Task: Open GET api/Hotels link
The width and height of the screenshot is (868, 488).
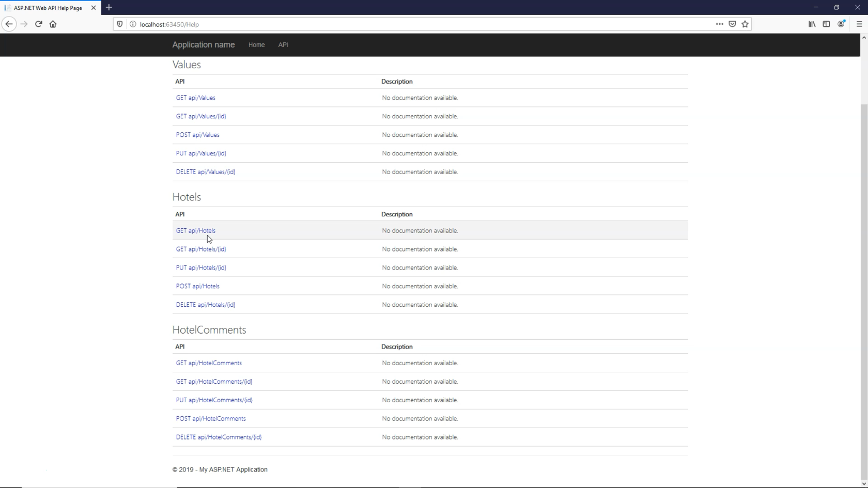Action: [x=195, y=231]
